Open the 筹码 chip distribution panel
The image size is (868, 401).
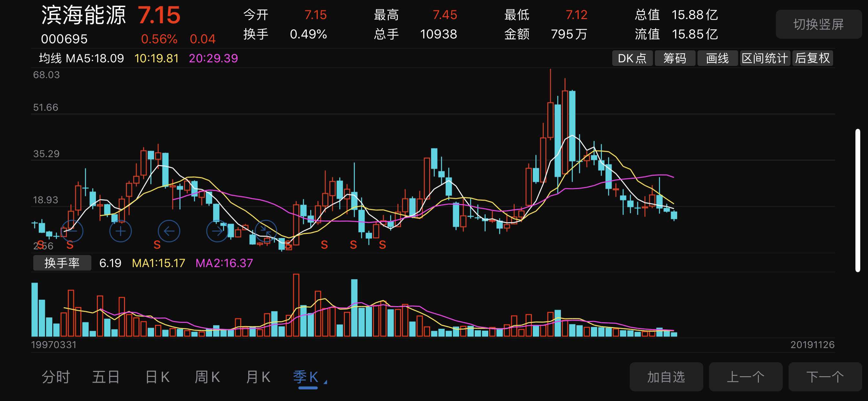click(675, 58)
